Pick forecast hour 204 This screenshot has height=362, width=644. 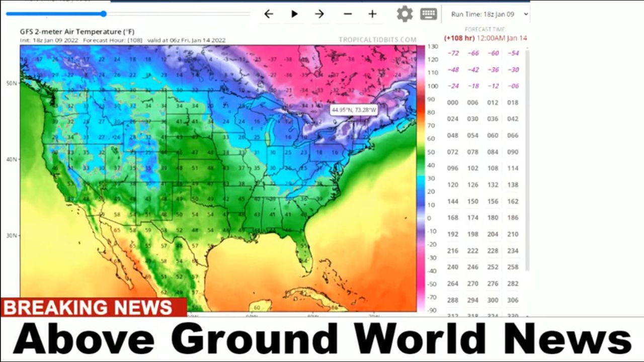493,234
